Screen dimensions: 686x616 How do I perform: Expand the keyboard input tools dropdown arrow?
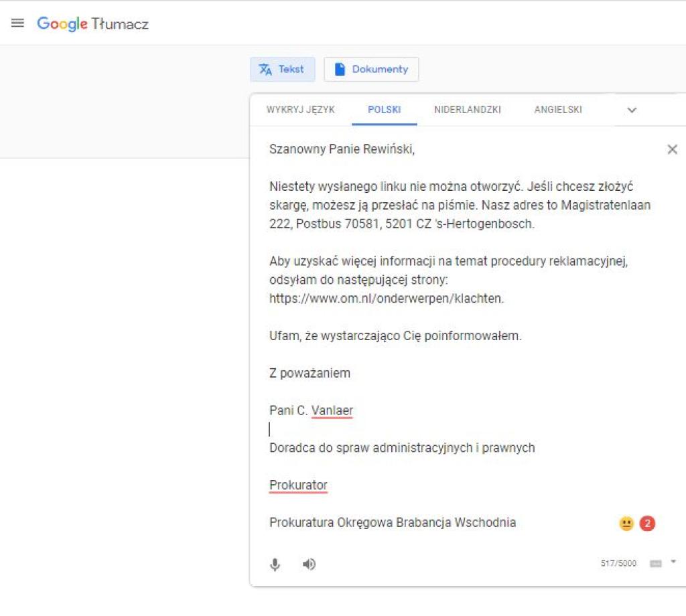673,562
